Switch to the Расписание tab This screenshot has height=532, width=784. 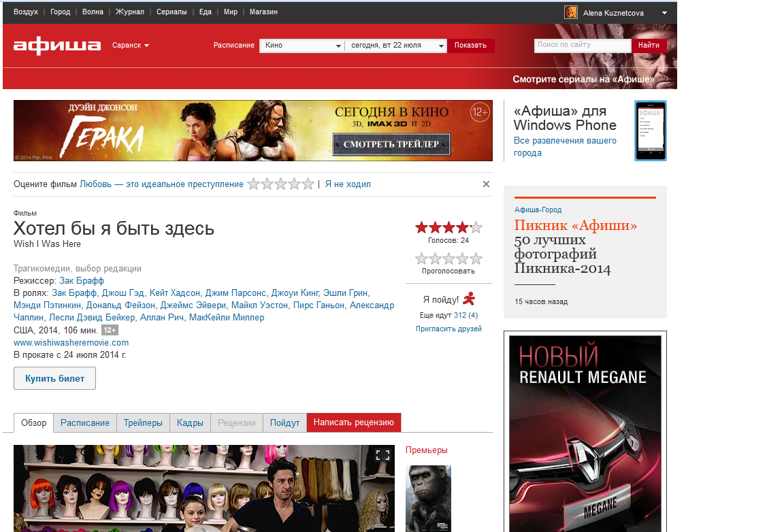coord(85,423)
